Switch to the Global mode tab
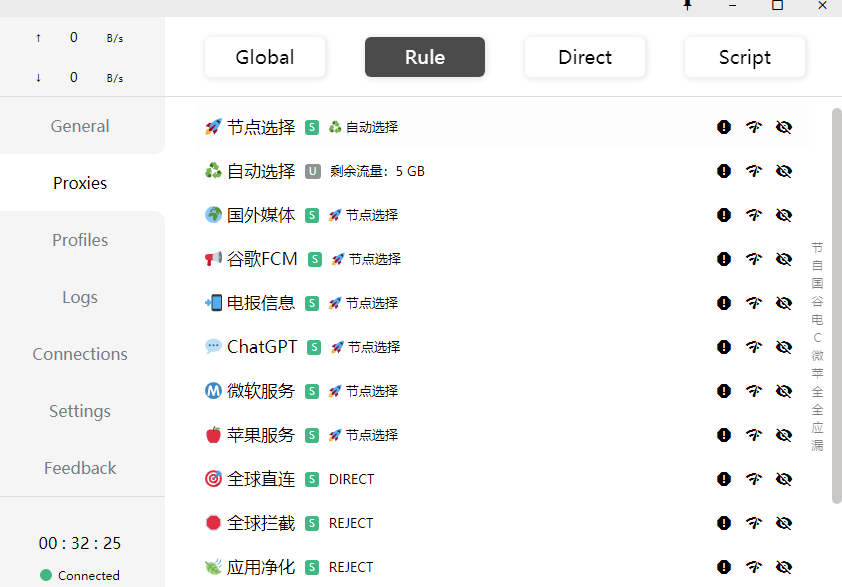Screen dimensions: 842x587 coord(264,57)
